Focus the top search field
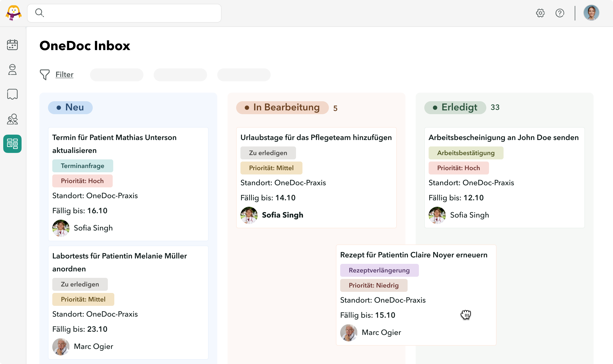The image size is (613, 364). tap(124, 13)
